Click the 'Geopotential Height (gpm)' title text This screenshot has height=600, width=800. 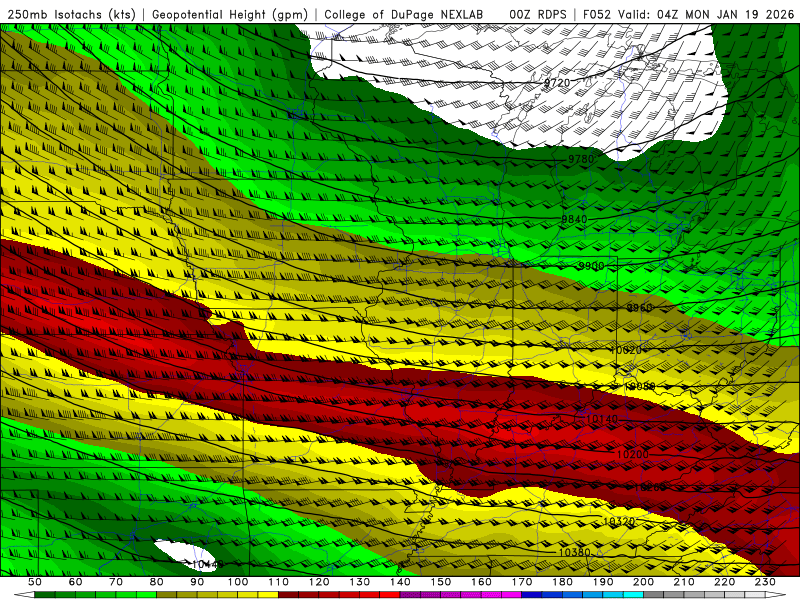click(230, 14)
